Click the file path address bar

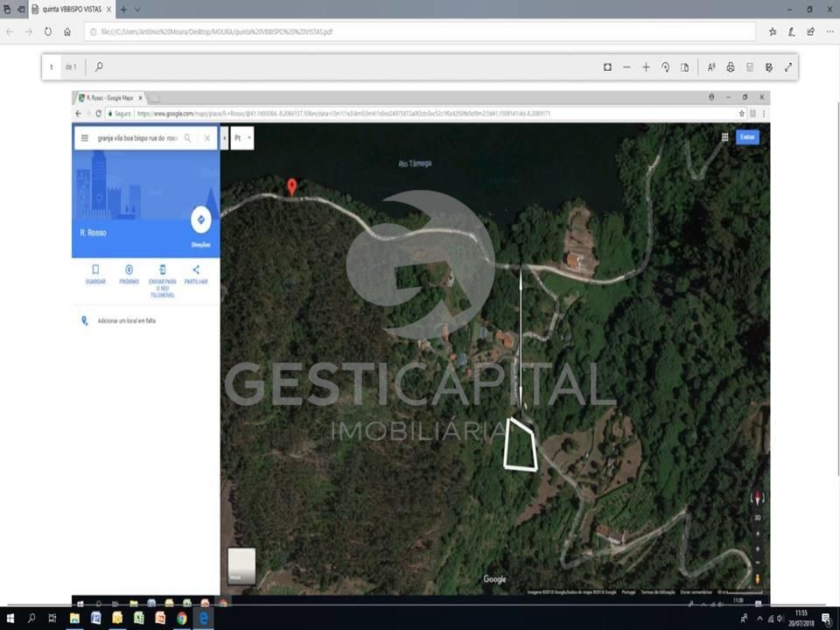[x=420, y=31]
